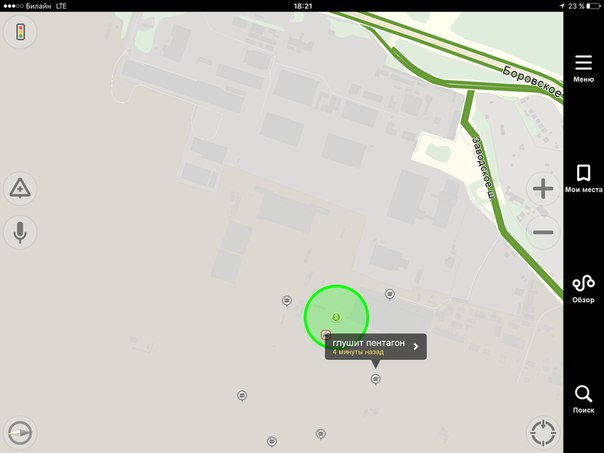
Task: Tap the chat marker right of green circle
Action: pyautogui.click(x=390, y=294)
